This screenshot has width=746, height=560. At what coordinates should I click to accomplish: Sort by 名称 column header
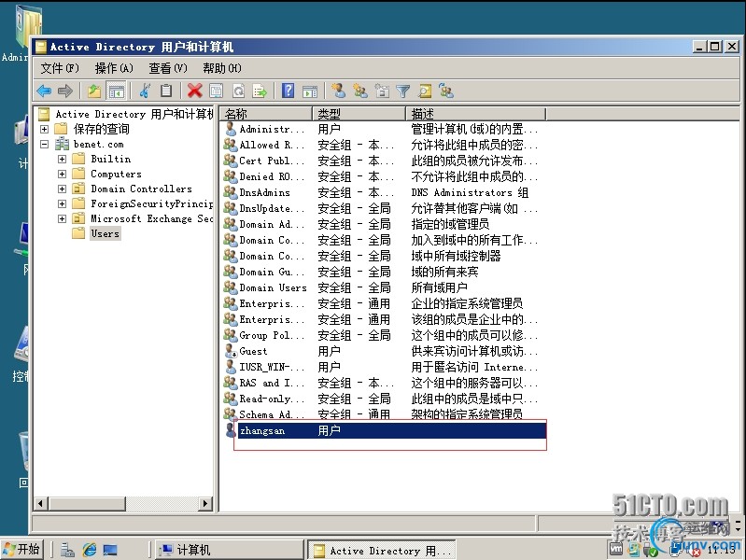point(266,114)
